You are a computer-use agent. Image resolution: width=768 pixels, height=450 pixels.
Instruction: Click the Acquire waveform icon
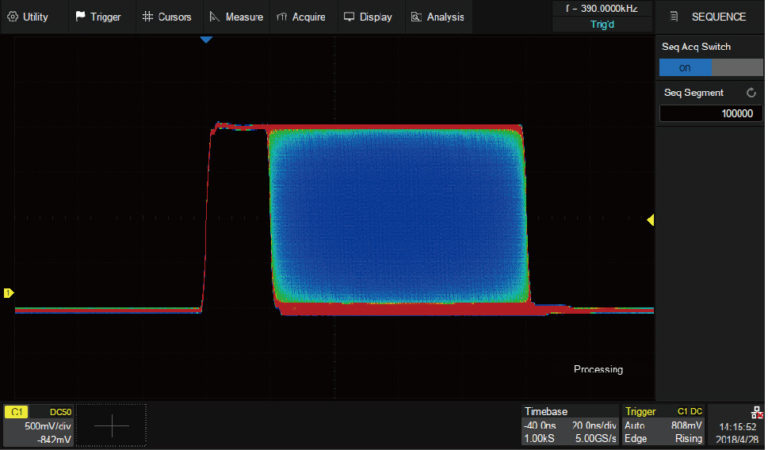[x=282, y=17]
